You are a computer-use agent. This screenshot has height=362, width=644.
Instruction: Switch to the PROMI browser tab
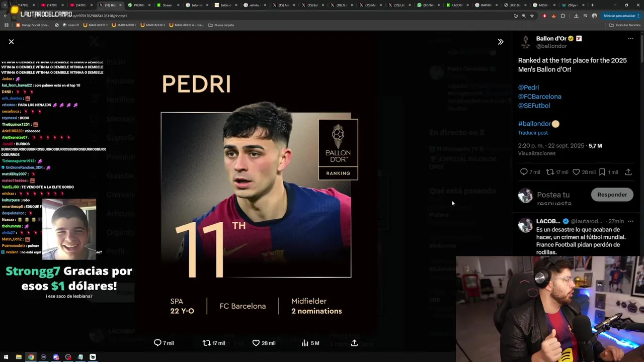[x=139, y=5]
